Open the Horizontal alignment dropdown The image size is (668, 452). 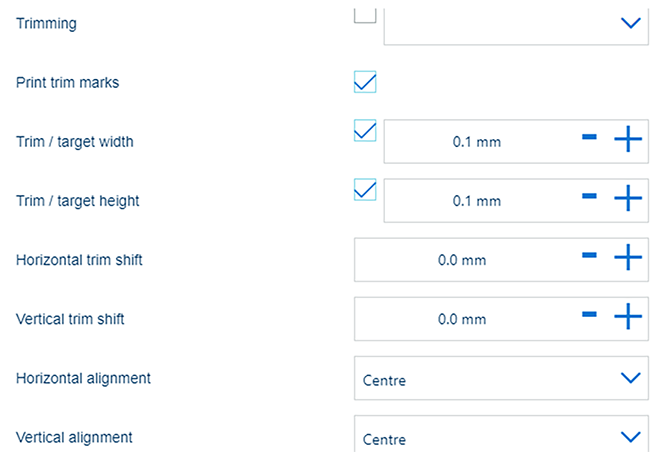coord(630,378)
